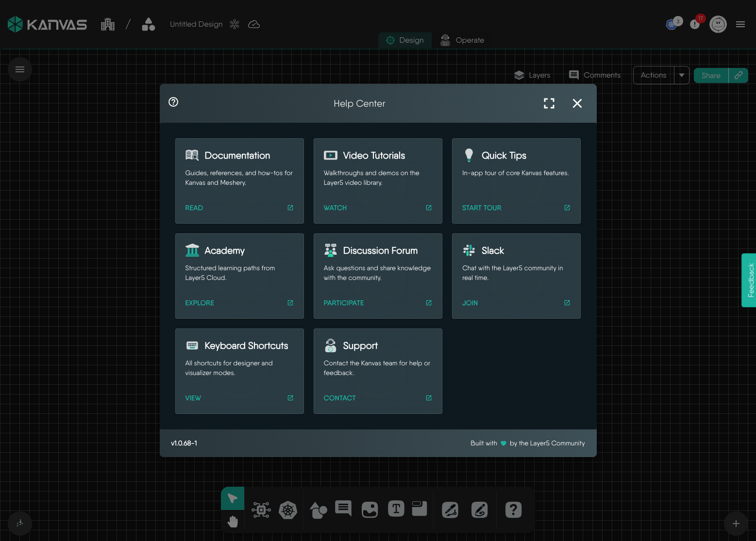
Task: Open the Comments panel
Action: click(x=595, y=75)
